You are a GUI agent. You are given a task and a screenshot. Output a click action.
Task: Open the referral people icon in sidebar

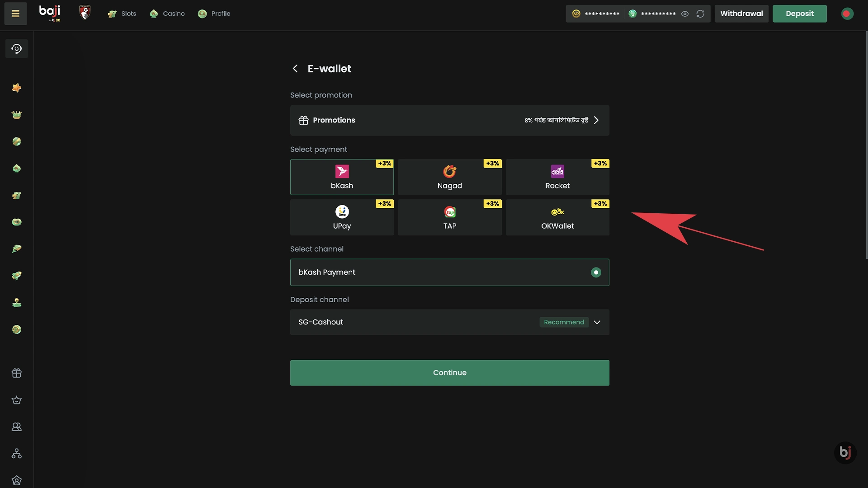tap(17, 427)
